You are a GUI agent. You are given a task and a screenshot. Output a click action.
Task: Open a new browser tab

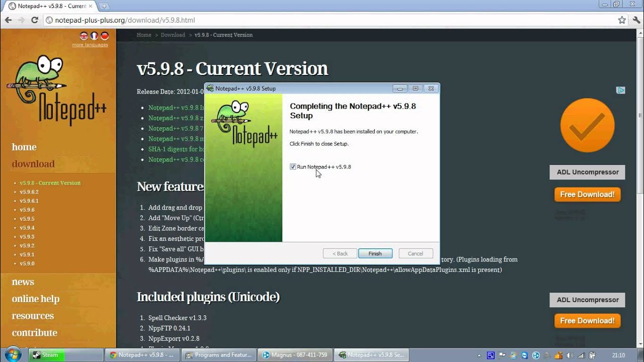point(104,7)
